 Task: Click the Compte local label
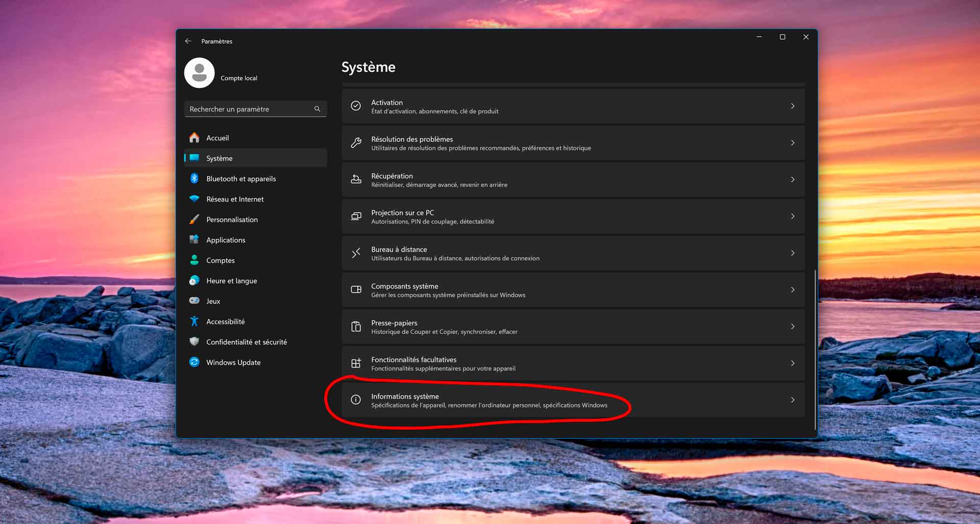click(239, 78)
